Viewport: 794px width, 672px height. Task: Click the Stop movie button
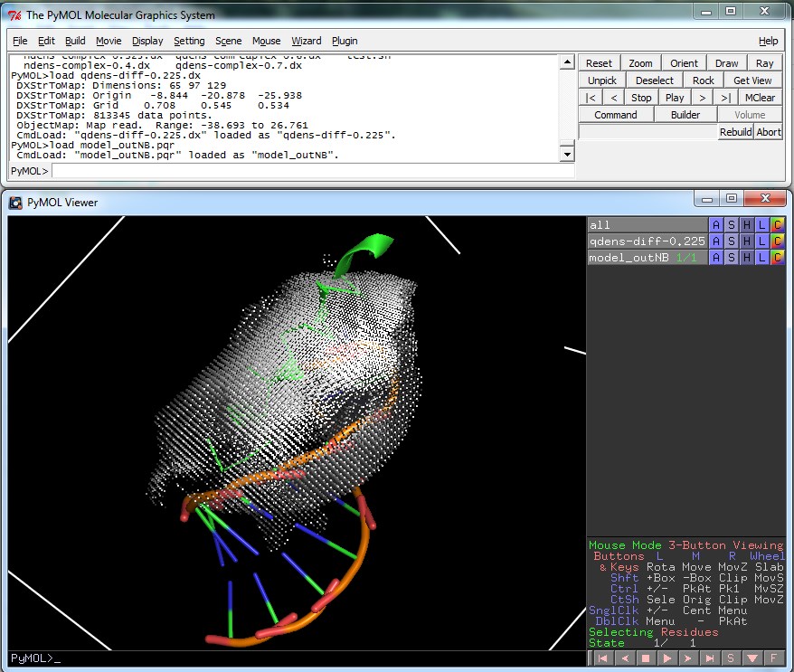pyautogui.click(x=641, y=98)
